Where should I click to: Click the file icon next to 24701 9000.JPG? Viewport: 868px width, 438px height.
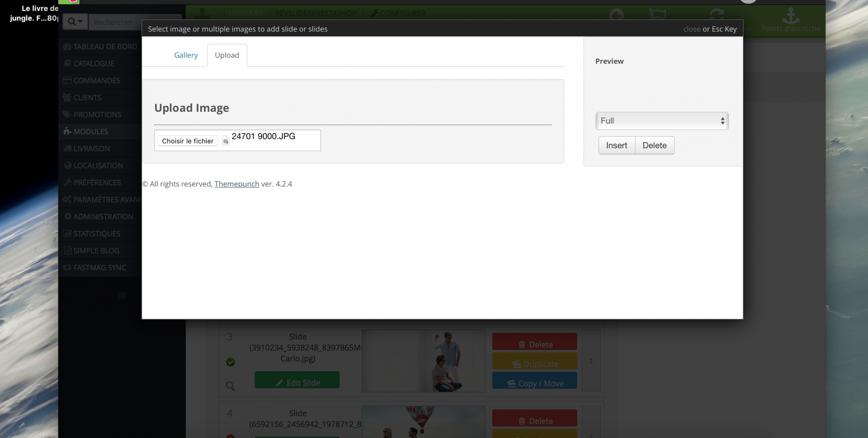click(225, 141)
